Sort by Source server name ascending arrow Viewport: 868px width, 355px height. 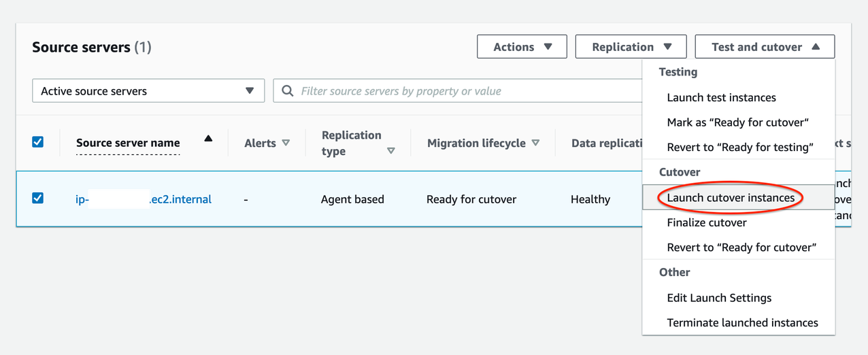(x=208, y=139)
